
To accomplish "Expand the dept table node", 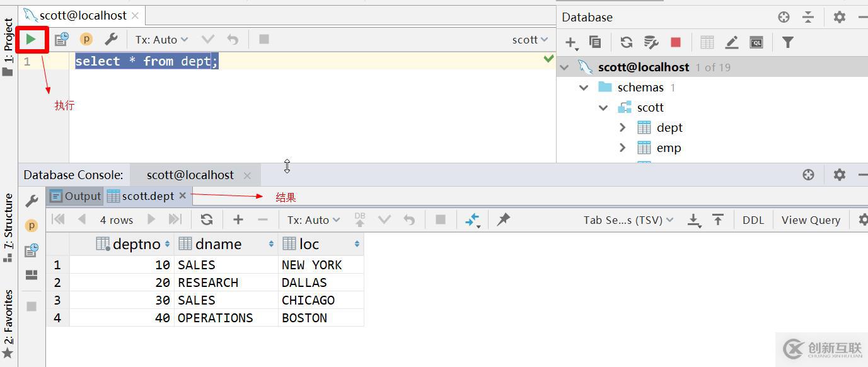I will point(623,127).
